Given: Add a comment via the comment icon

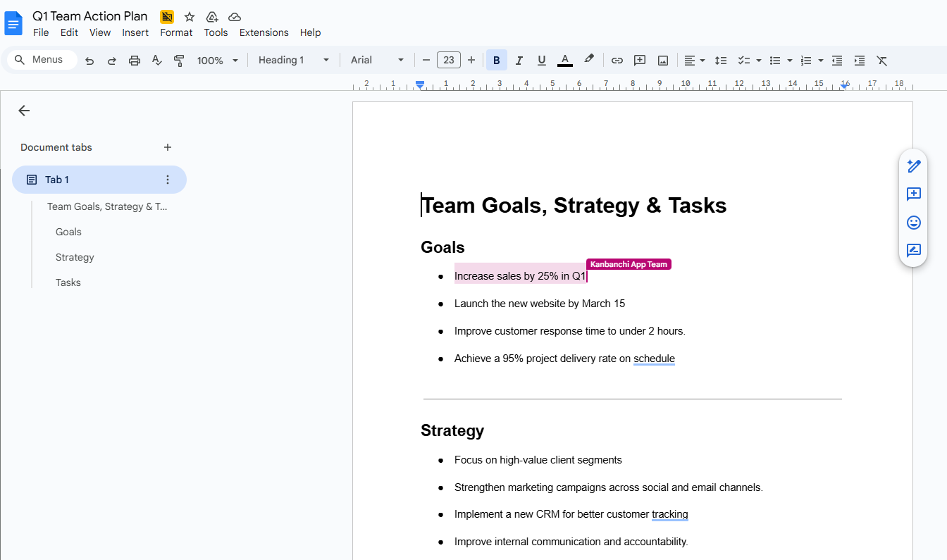Looking at the screenshot, I should 639,61.
